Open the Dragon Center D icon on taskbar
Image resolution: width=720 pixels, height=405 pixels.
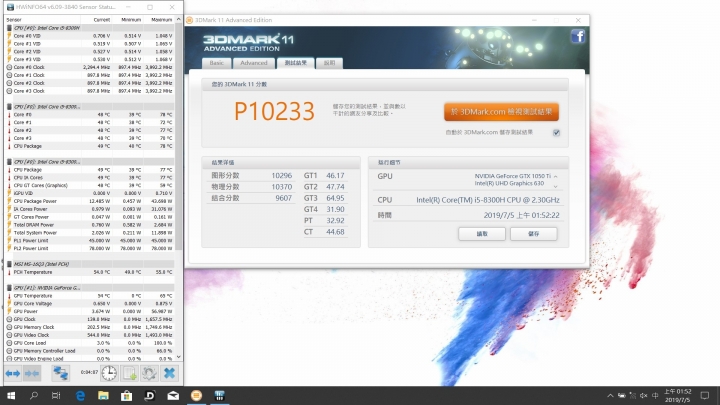pos(150,395)
